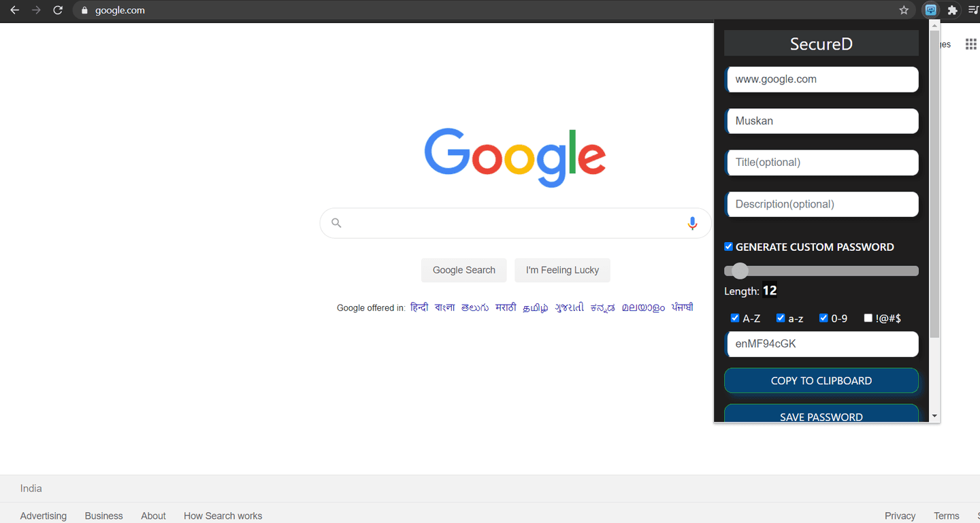Image resolution: width=980 pixels, height=523 pixels.
Task: Switch Google to ગુજરાતી language
Action: coord(569,307)
